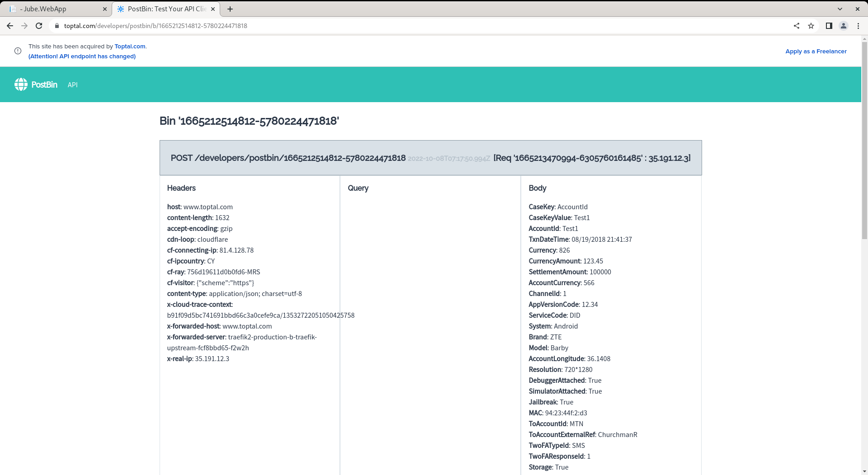Screen dimensions: 868x475
Task: Close the Jube.WebApp tab
Action: coord(104,9)
